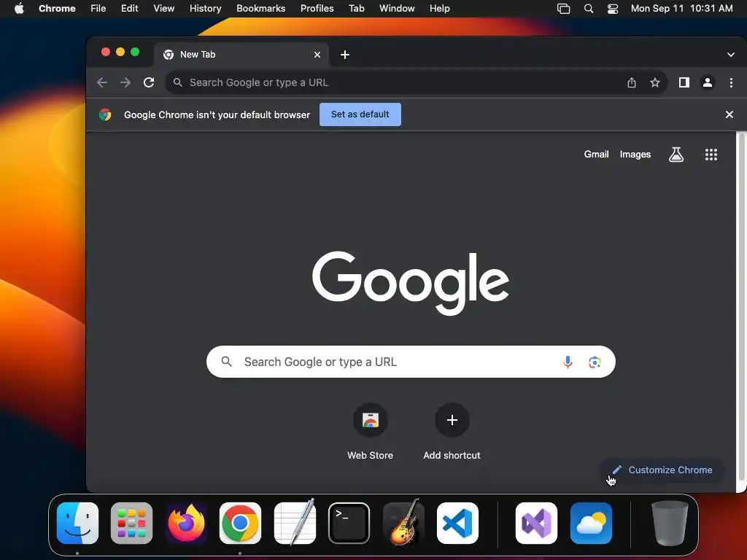Open TextEdit from the Dock
This screenshot has width=747, height=560.
point(295,523)
